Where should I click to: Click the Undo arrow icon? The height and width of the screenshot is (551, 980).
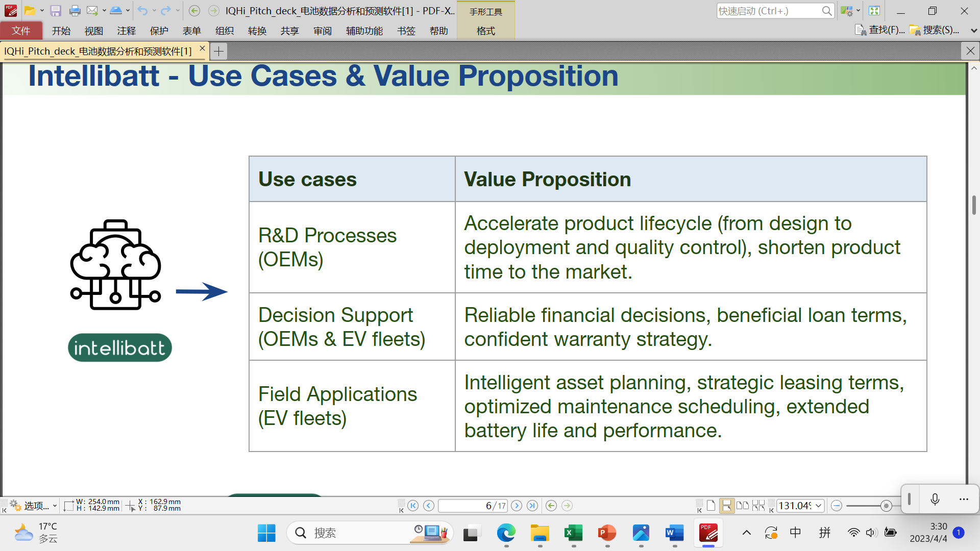pyautogui.click(x=142, y=11)
